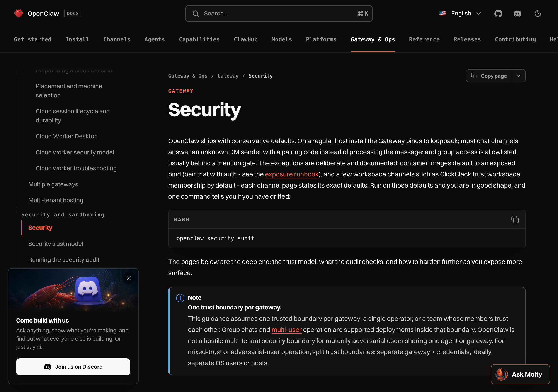The image size is (558, 392).
Task: Click Join us on Discord button
Action: (x=73, y=367)
